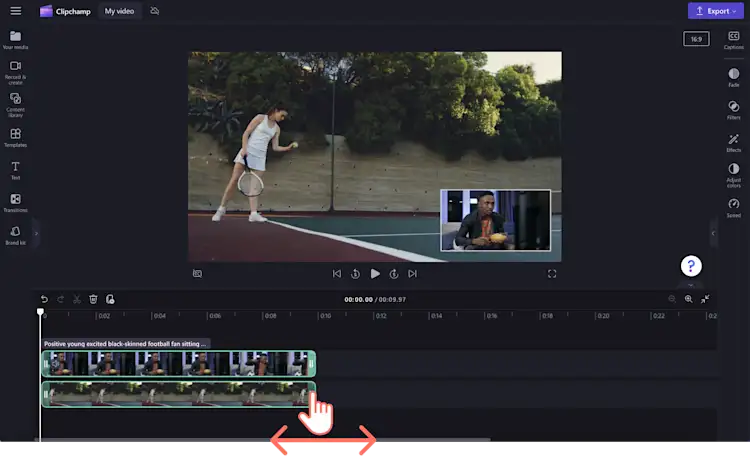
Task: Change the 16:9 aspect ratio
Action: (696, 39)
